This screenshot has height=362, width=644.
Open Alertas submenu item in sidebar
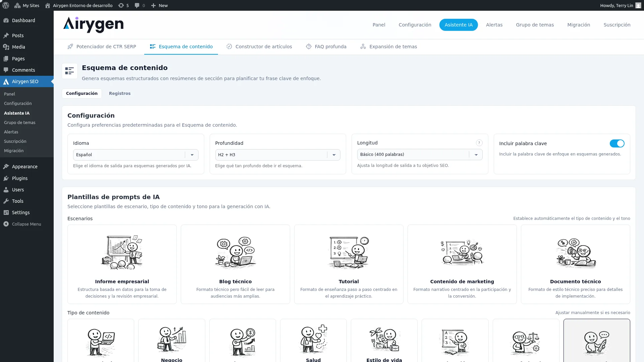click(x=11, y=132)
